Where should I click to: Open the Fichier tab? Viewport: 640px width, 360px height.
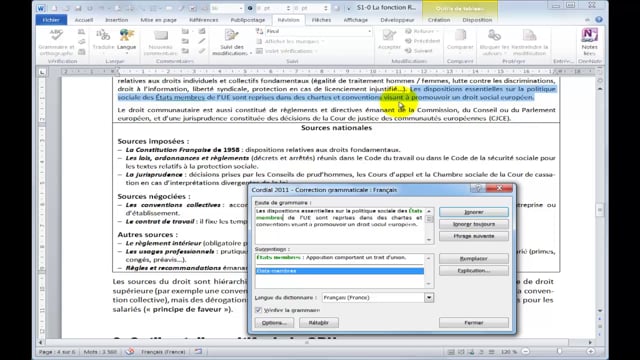click(51, 20)
